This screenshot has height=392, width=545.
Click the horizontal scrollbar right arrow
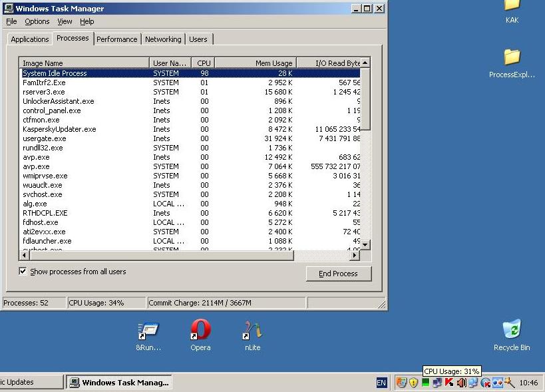pyautogui.click(x=354, y=256)
